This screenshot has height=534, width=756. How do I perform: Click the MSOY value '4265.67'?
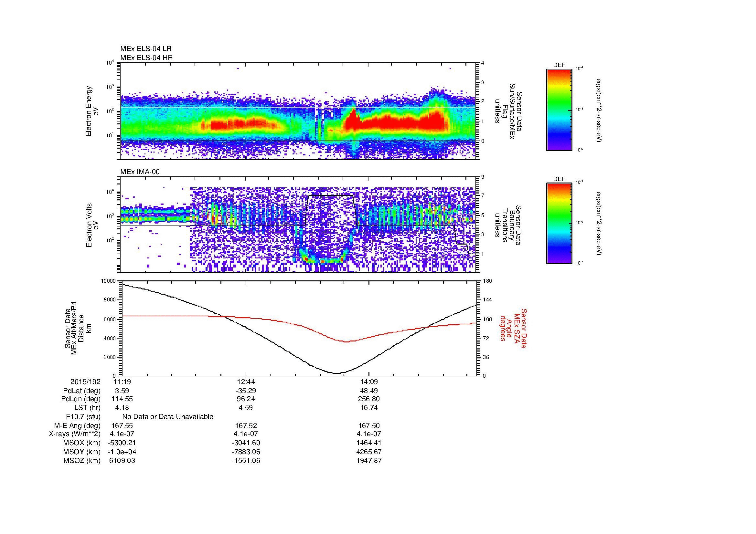pos(369,452)
